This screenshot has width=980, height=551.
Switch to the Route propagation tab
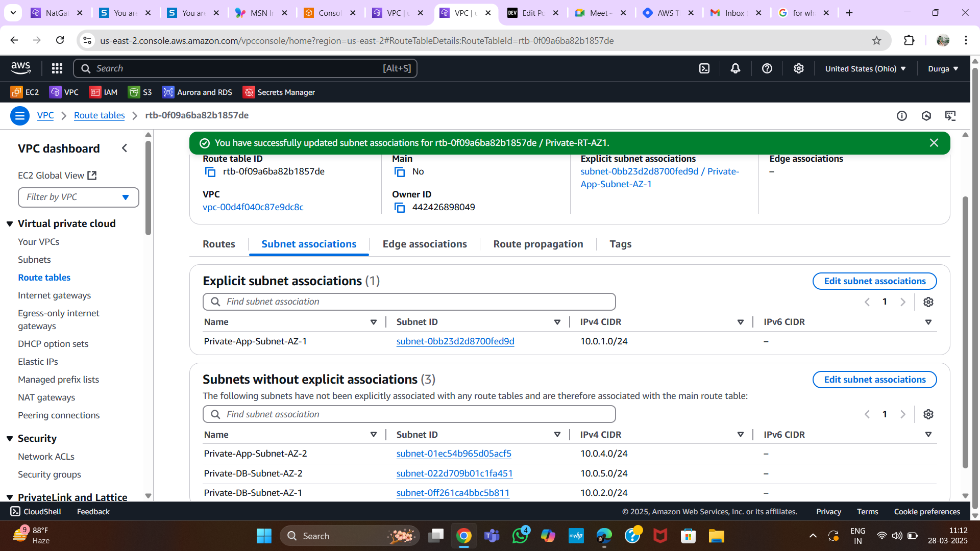point(538,244)
